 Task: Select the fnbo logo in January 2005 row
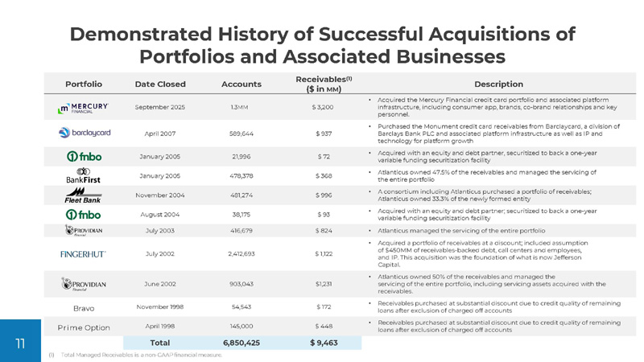tap(84, 155)
